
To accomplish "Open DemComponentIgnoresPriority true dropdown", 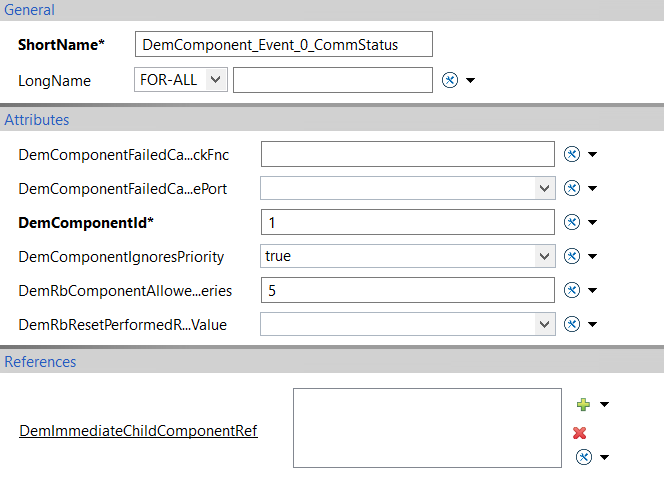I will tap(408, 256).
